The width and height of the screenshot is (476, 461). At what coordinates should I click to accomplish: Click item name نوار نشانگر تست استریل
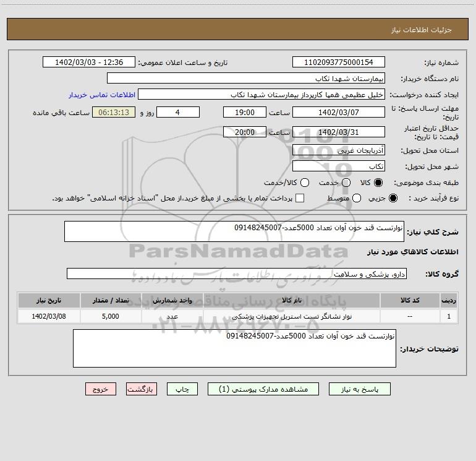pyautogui.click(x=291, y=316)
